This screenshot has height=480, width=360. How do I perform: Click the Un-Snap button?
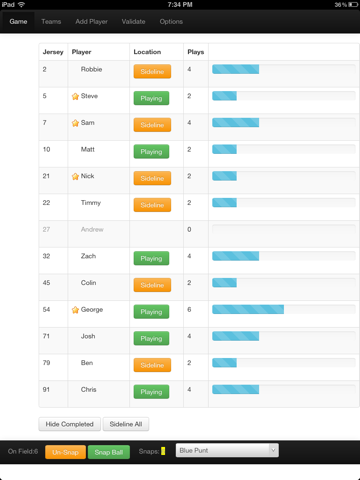click(65, 452)
